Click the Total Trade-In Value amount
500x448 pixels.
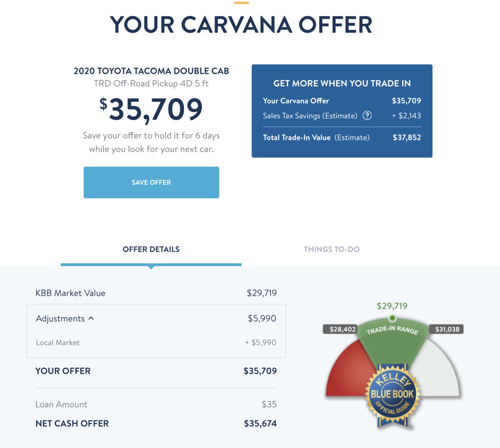407,137
